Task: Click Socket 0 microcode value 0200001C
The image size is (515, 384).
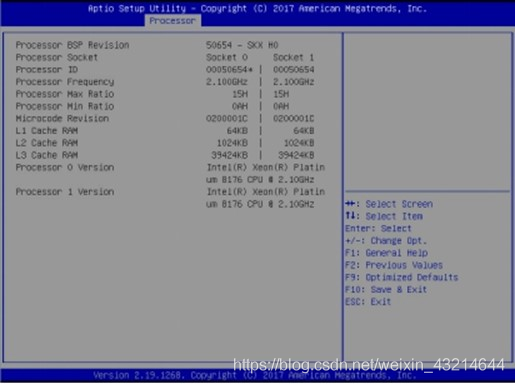Action: [x=227, y=119]
